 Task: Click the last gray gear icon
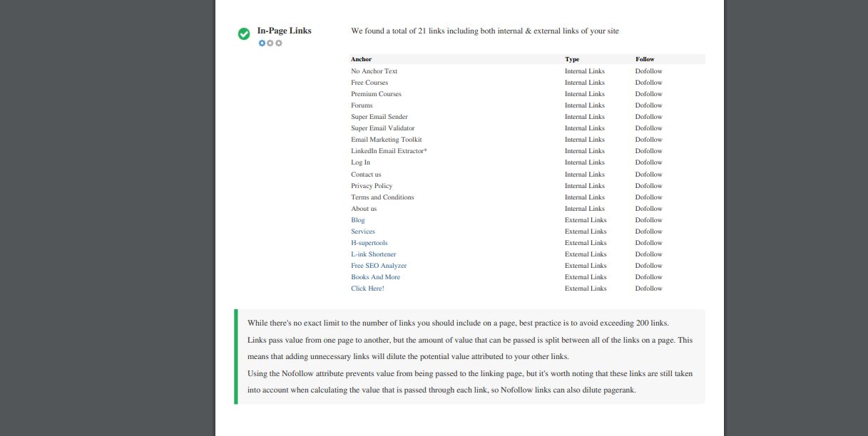[x=279, y=43]
